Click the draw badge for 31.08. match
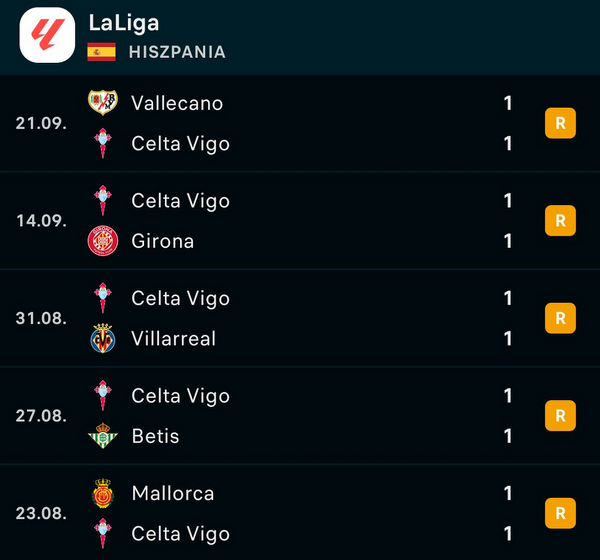 pos(560,318)
